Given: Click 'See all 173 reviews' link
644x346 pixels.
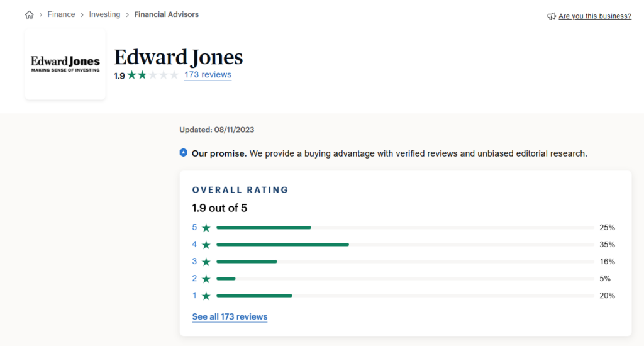Looking at the screenshot, I should [230, 316].
